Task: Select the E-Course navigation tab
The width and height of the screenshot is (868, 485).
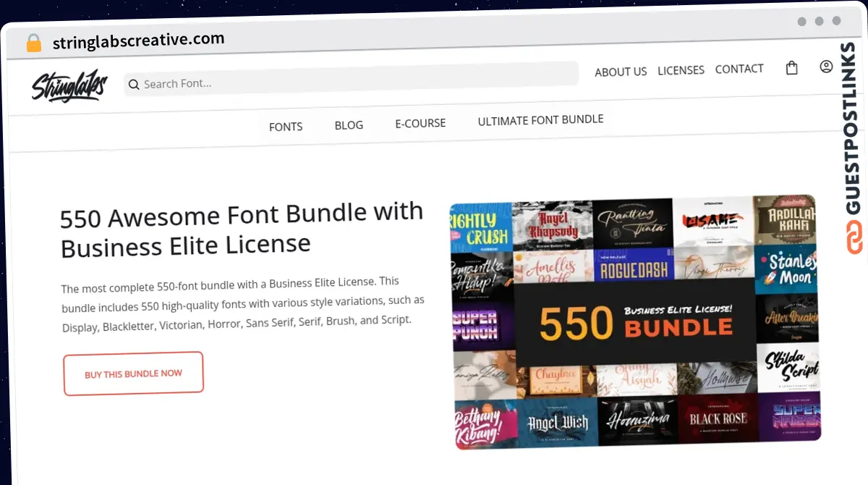Action: point(420,123)
